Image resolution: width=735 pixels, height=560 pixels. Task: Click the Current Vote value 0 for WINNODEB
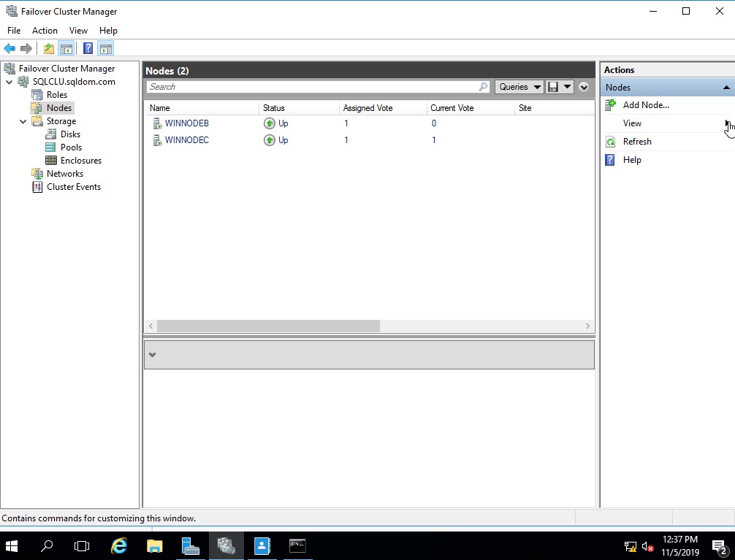(x=433, y=123)
